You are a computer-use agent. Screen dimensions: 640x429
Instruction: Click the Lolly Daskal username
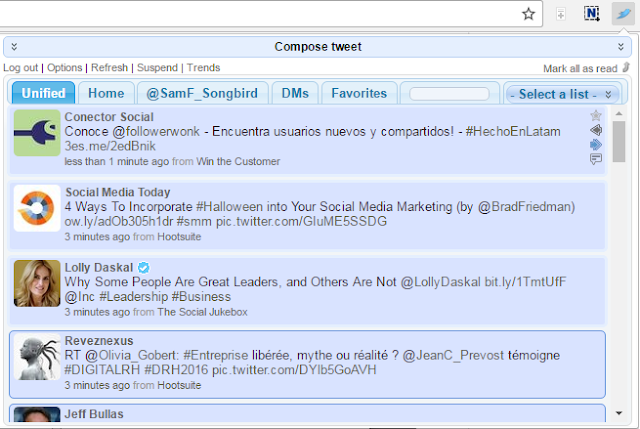99,267
